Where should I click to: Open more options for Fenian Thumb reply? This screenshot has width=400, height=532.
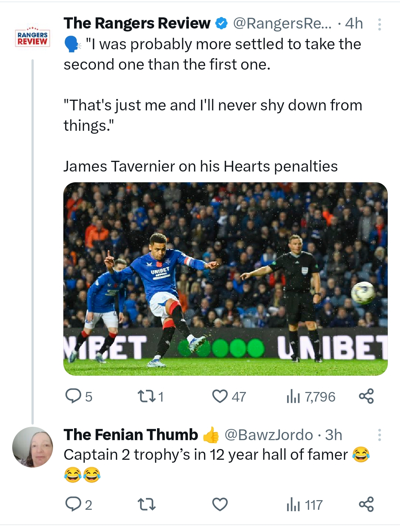[379, 435]
